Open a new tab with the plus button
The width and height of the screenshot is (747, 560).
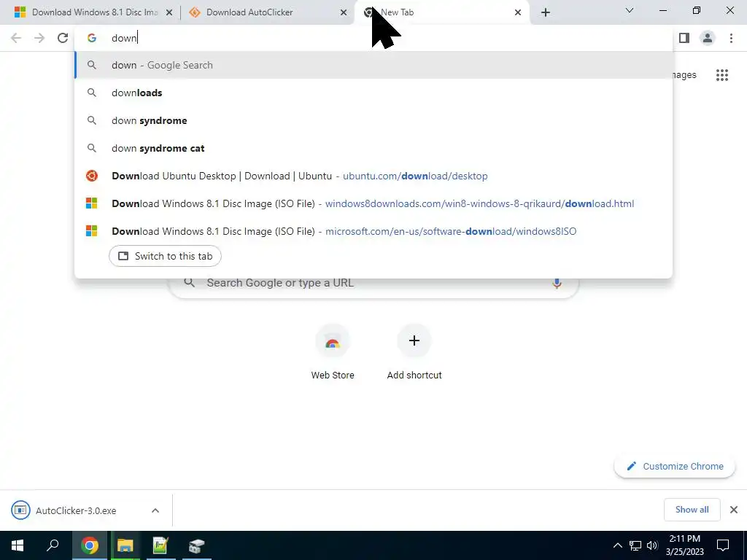(546, 12)
